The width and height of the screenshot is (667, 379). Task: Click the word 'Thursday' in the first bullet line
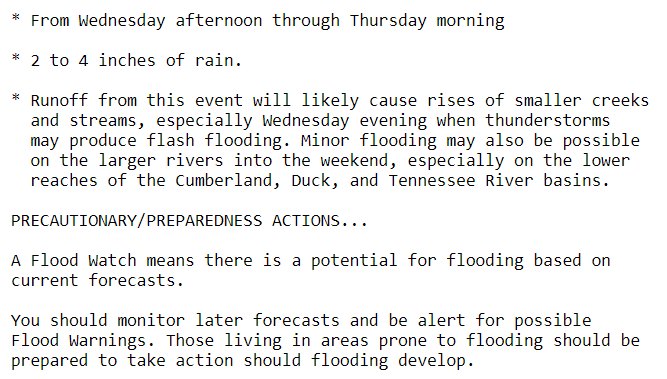click(388, 21)
